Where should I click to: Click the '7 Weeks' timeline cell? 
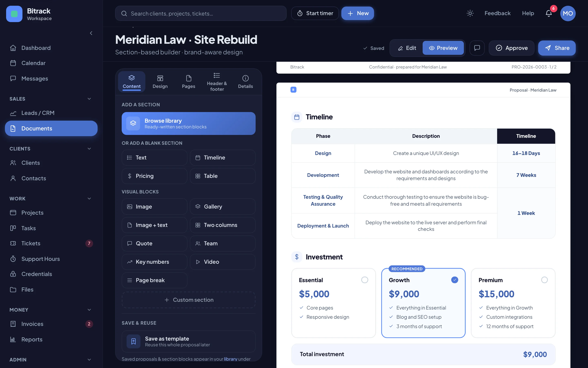coord(526,175)
